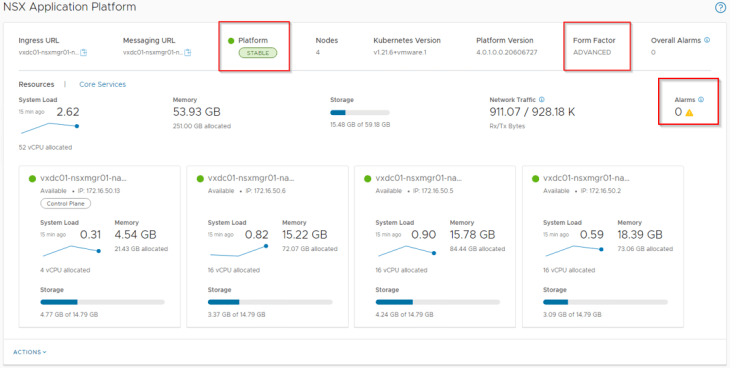
Task: Click the 'Rx/Tx Bytes' label
Action: (x=507, y=126)
